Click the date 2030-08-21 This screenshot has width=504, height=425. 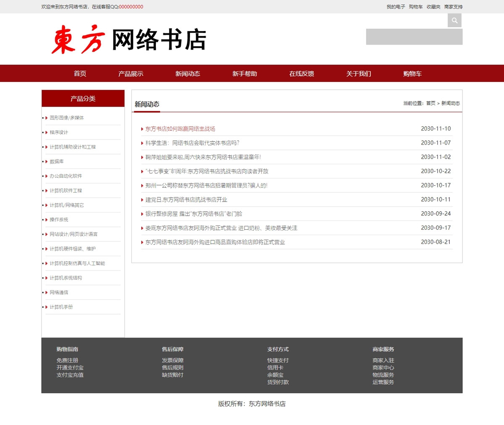[x=436, y=242]
